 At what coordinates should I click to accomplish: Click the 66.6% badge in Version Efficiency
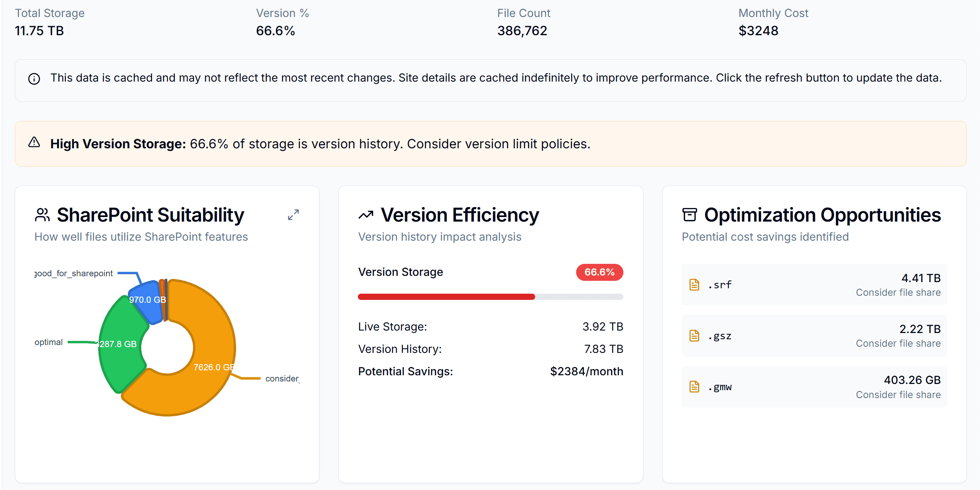pyautogui.click(x=599, y=272)
